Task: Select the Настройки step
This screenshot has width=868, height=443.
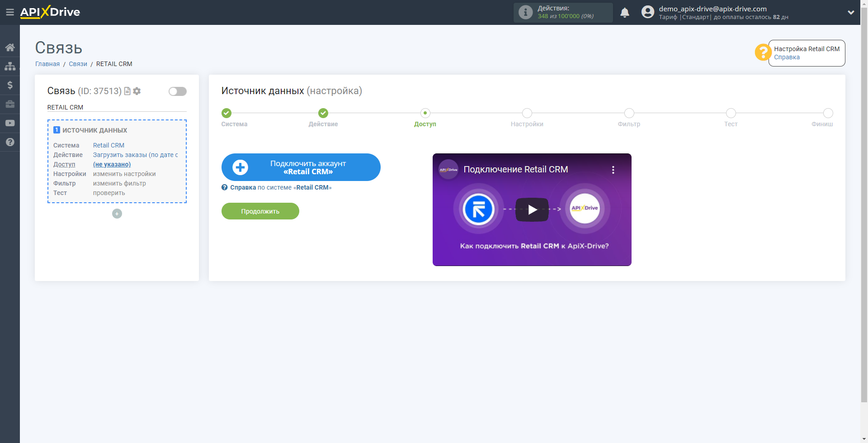Action: pyautogui.click(x=527, y=113)
